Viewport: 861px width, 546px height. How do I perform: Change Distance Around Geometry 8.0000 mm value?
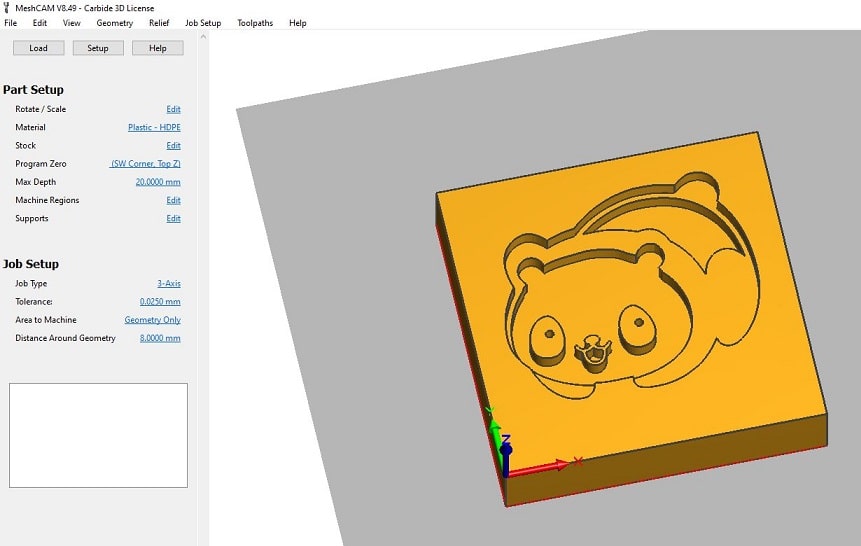(160, 338)
